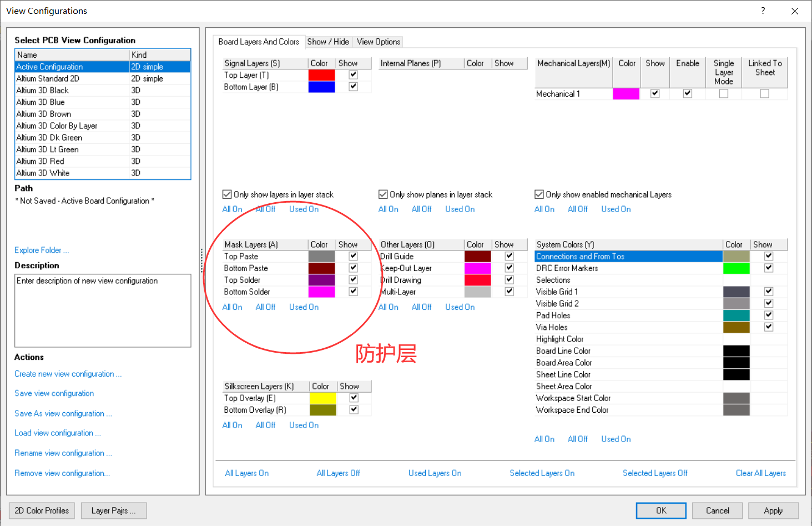The image size is (812, 526).
Task: Toggle Top Paste show checkbox
Action: coord(354,256)
